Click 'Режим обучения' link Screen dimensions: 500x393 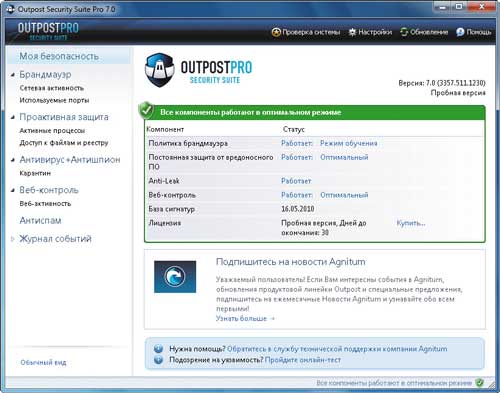[349, 143]
